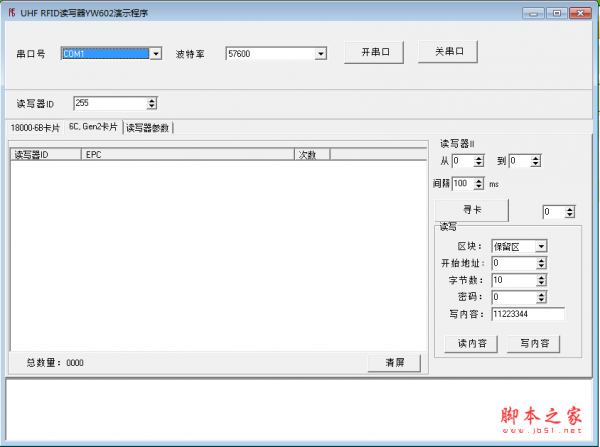Switch to the 6C, Gen2卡片 tab
600x447 pixels.
coord(93,127)
